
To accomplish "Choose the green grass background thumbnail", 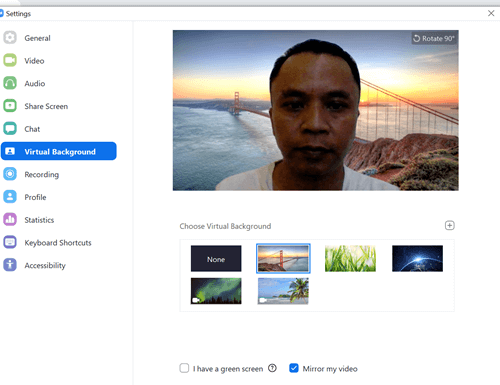I will (x=350, y=259).
